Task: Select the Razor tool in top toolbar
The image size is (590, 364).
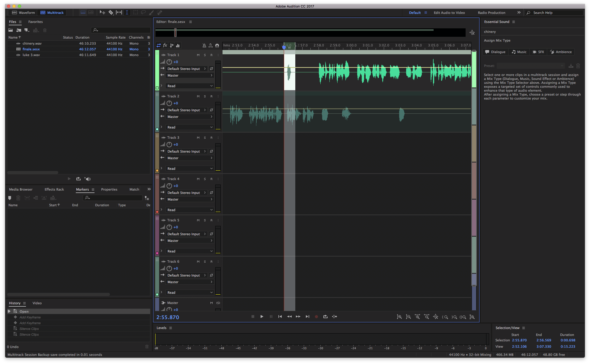Action: click(x=111, y=12)
